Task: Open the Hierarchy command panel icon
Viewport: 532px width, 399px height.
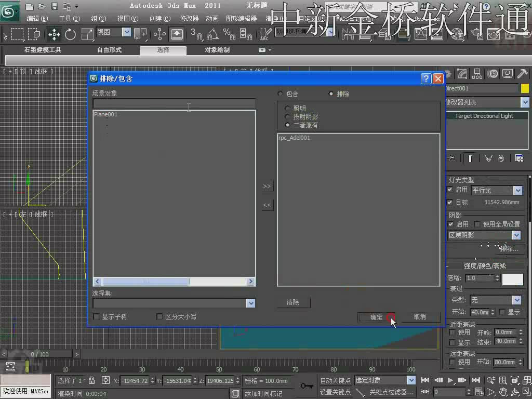Action: [x=477, y=74]
